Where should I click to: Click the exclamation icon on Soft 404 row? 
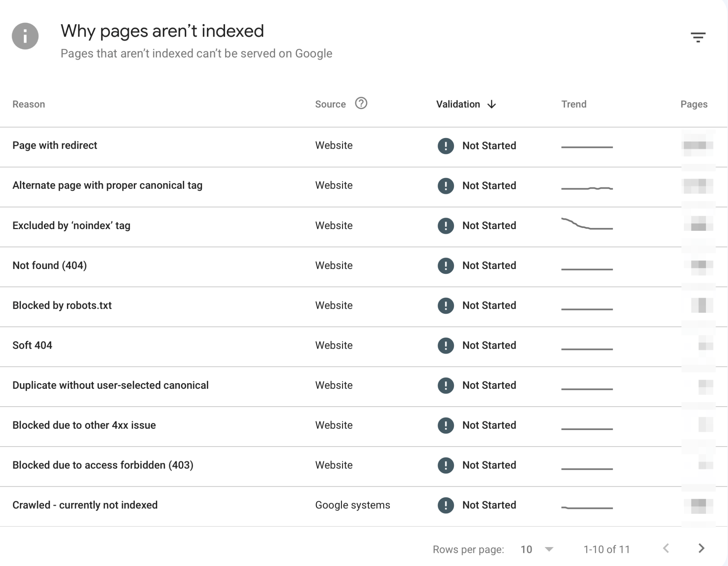(445, 345)
